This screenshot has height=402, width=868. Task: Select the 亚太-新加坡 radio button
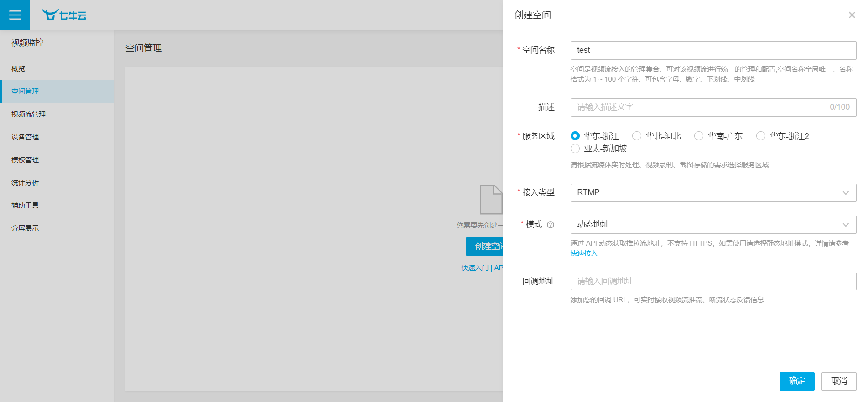tap(575, 149)
